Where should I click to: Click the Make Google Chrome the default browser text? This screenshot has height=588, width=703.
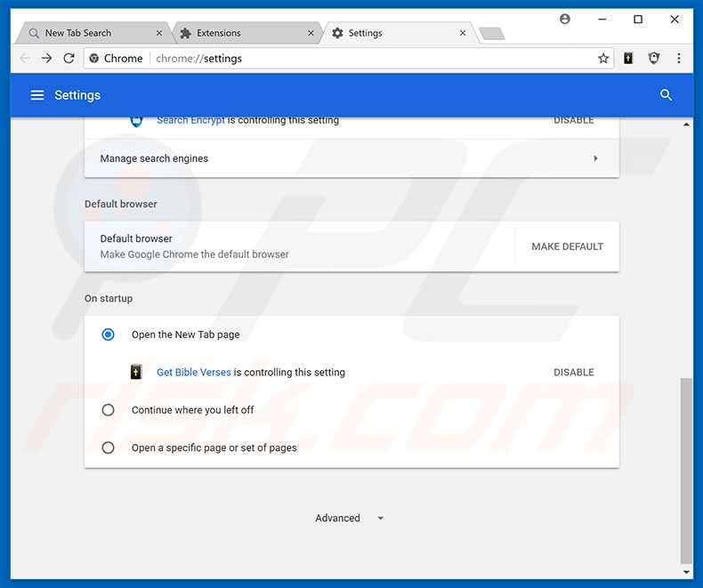coord(194,254)
